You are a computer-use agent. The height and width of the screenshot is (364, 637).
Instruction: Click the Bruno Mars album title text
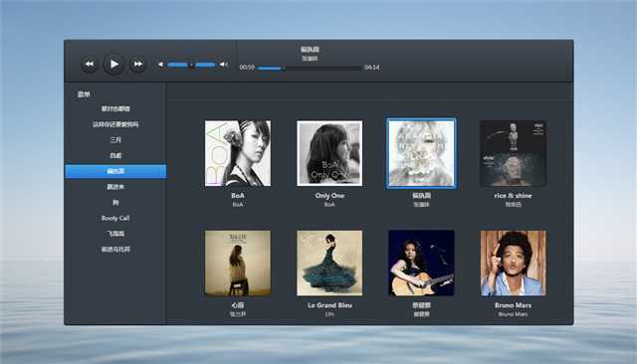pos(514,305)
